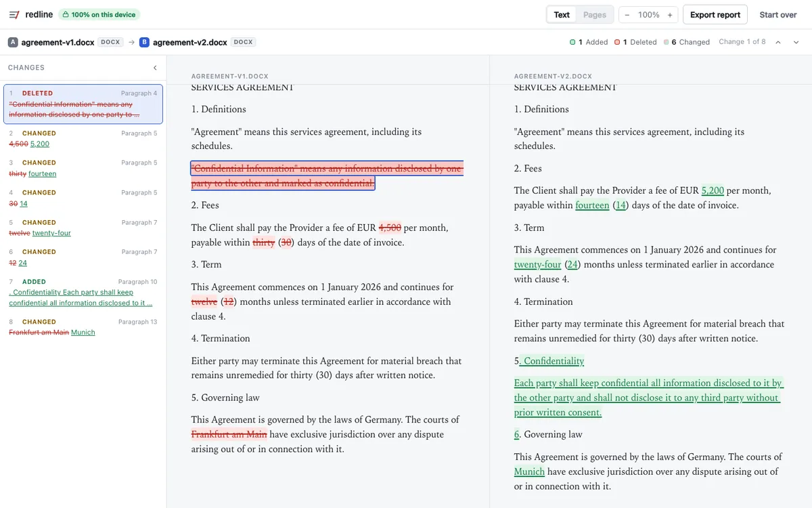Go to next change with down chevron

(796, 42)
